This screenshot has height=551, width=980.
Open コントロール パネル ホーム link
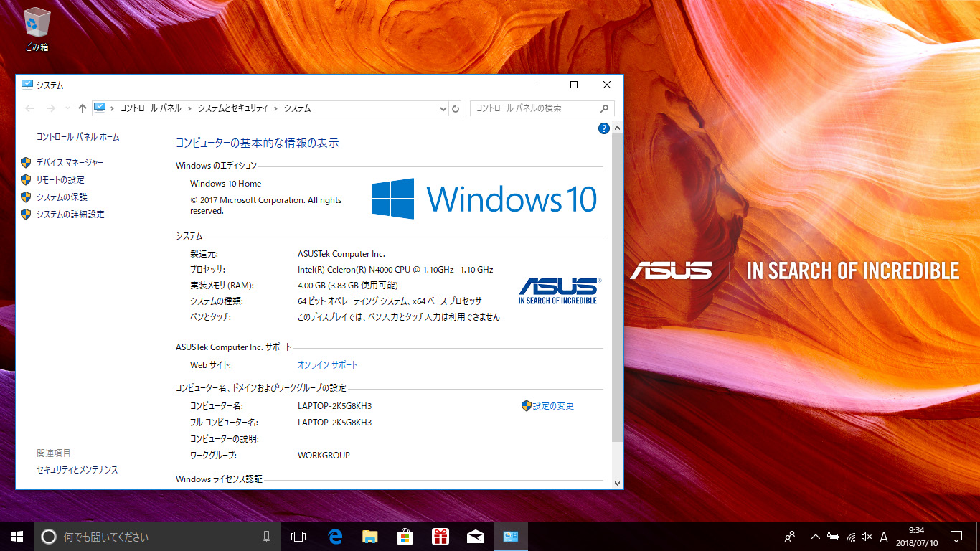coord(78,137)
